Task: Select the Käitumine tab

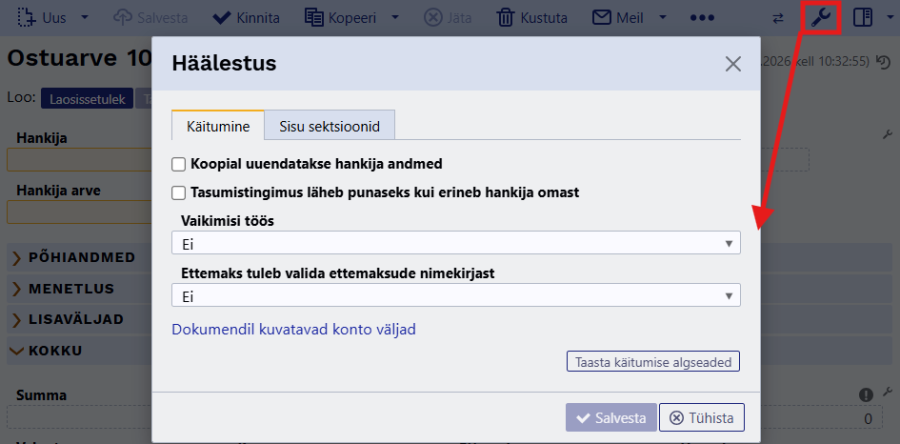Action: 218,126
